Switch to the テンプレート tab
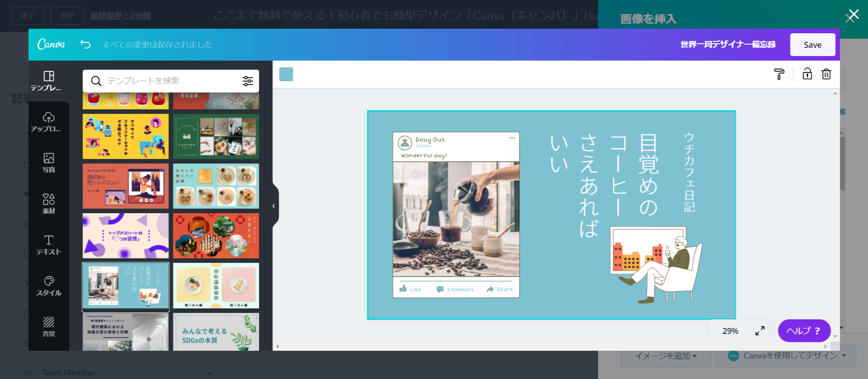Screen dimensions: 868x379 49,81
